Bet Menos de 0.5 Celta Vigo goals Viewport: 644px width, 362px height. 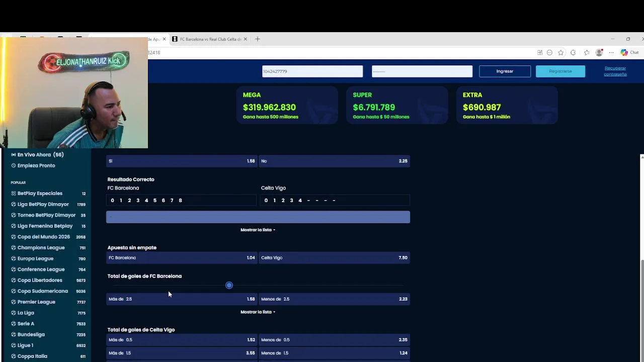tap(334, 340)
